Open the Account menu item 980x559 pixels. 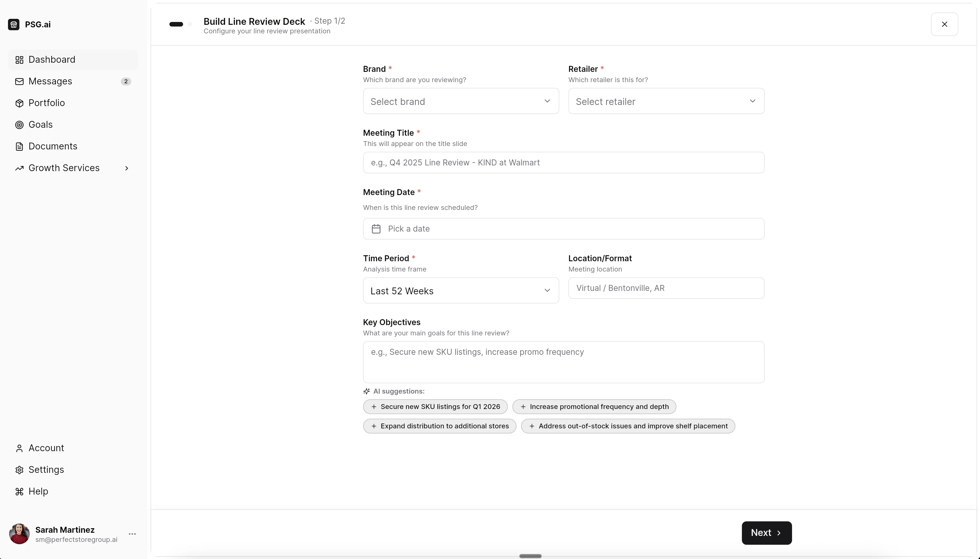click(46, 448)
